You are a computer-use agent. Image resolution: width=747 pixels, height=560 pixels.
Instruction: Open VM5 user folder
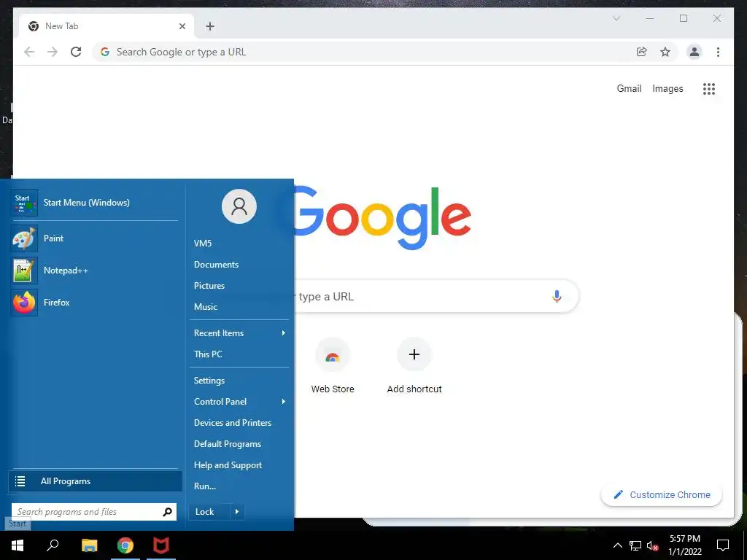point(203,244)
